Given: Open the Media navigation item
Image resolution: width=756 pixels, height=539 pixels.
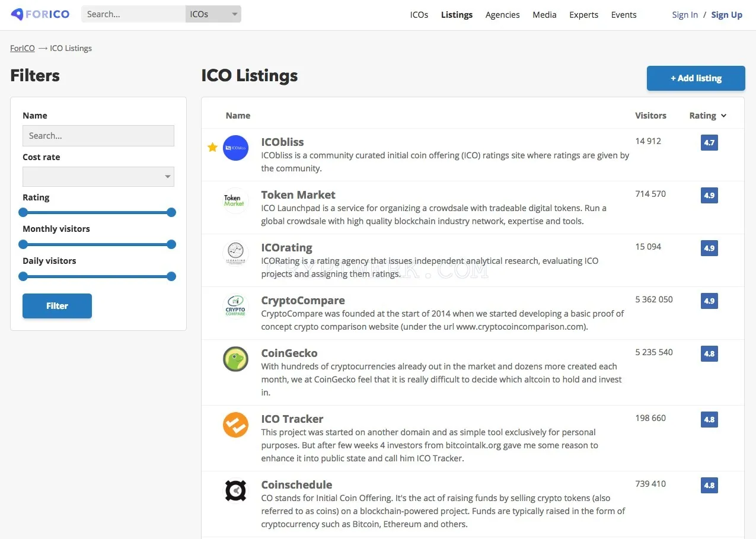Looking at the screenshot, I should (544, 15).
